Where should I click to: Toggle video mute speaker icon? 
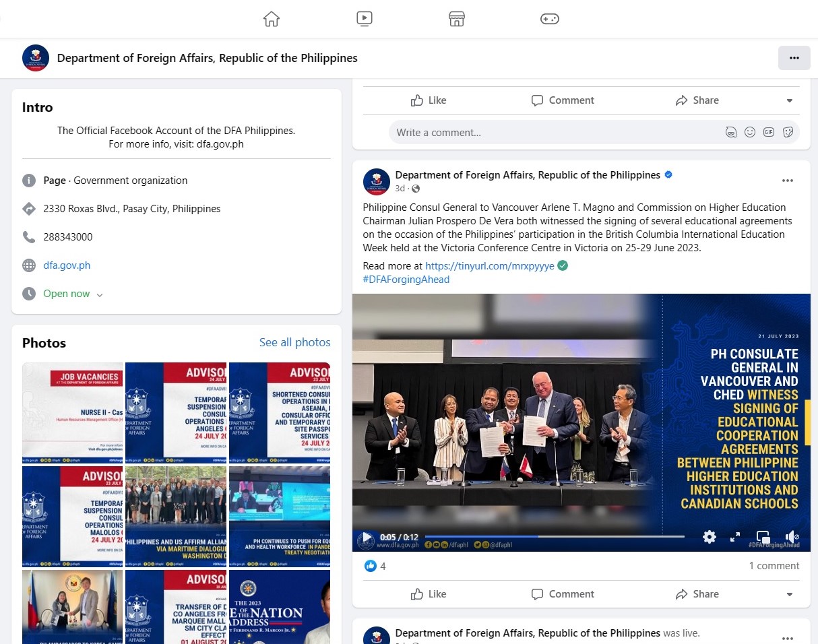[792, 537]
